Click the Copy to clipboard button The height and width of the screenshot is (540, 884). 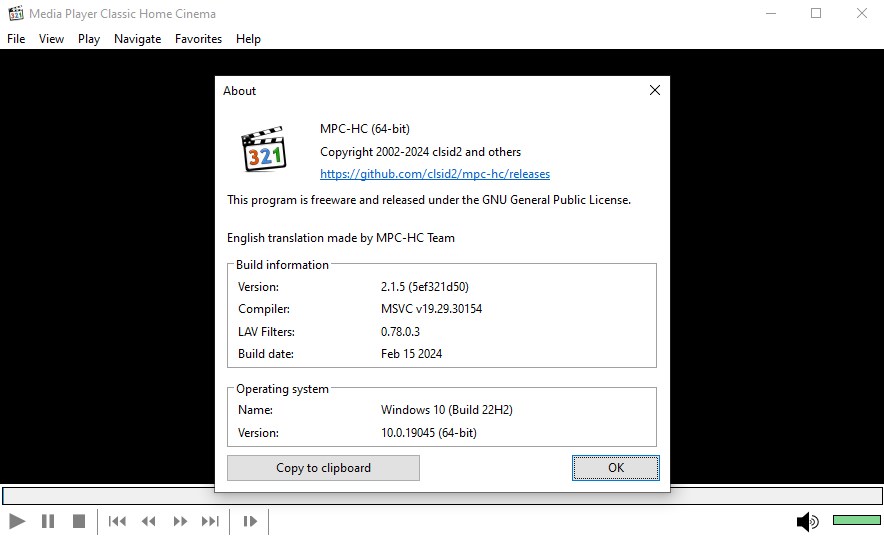click(323, 468)
